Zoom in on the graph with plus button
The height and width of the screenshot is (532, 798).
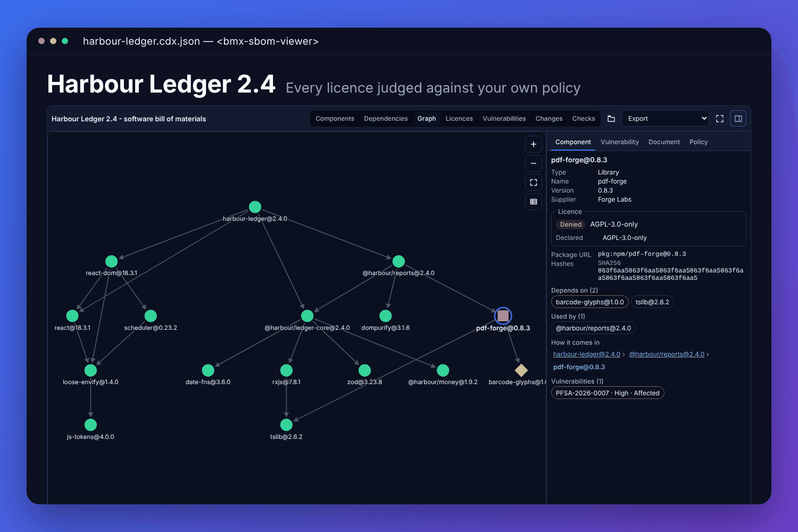tap(534, 144)
